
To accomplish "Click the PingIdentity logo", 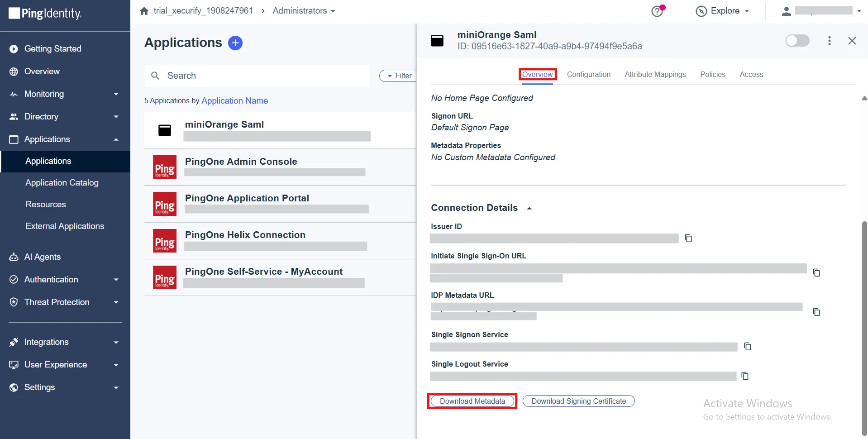I will click(45, 14).
